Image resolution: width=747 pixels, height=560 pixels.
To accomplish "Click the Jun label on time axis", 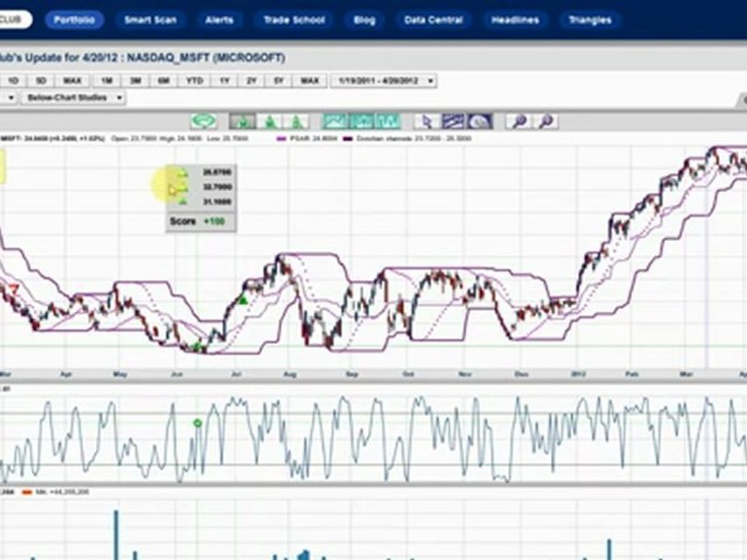I will pyautogui.click(x=177, y=375).
